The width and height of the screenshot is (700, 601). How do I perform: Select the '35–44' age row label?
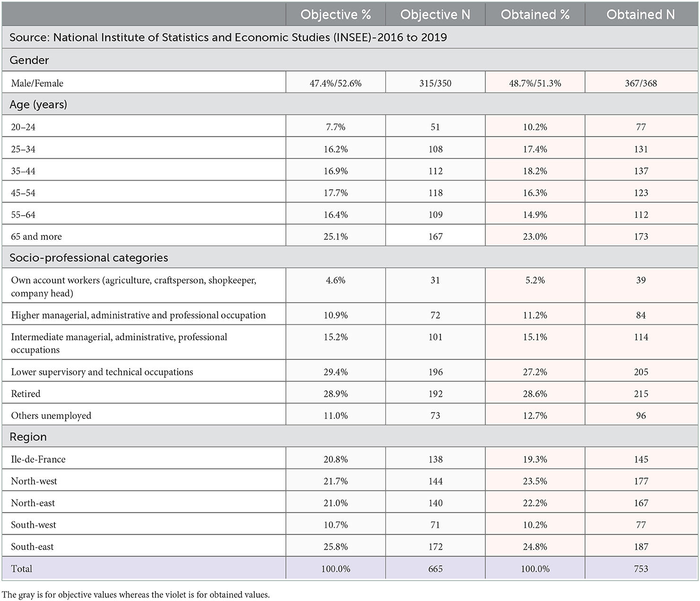pos(23,171)
